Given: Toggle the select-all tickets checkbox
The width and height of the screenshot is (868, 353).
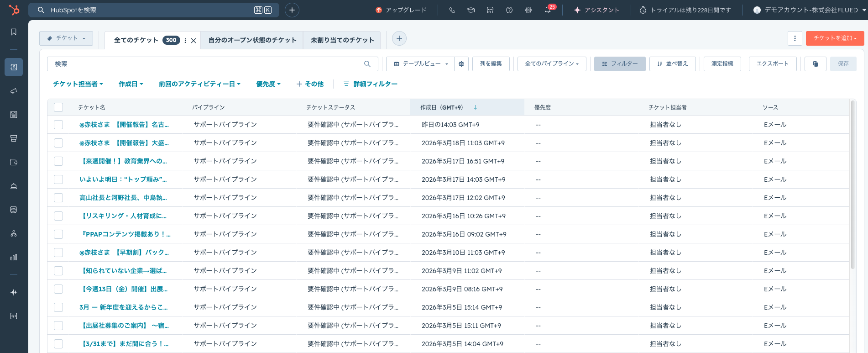Looking at the screenshot, I should coord(58,107).
